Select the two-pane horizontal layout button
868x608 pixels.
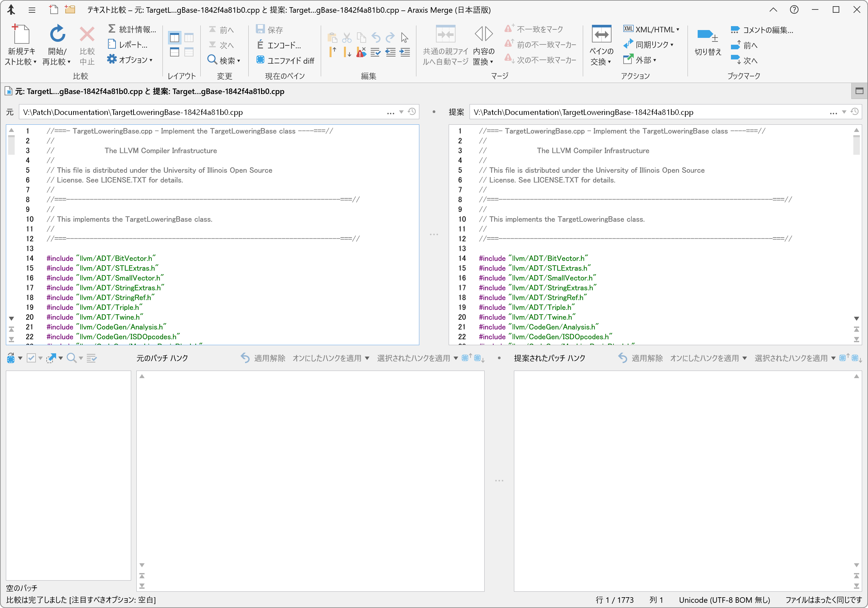pyautogui.click(x=175, y=52)
